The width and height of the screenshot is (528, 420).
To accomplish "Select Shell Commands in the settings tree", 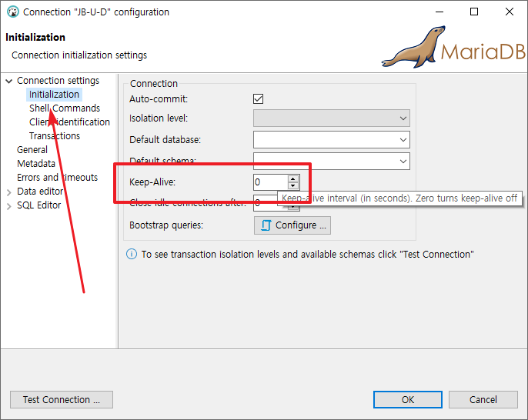I will click(65, 108).
